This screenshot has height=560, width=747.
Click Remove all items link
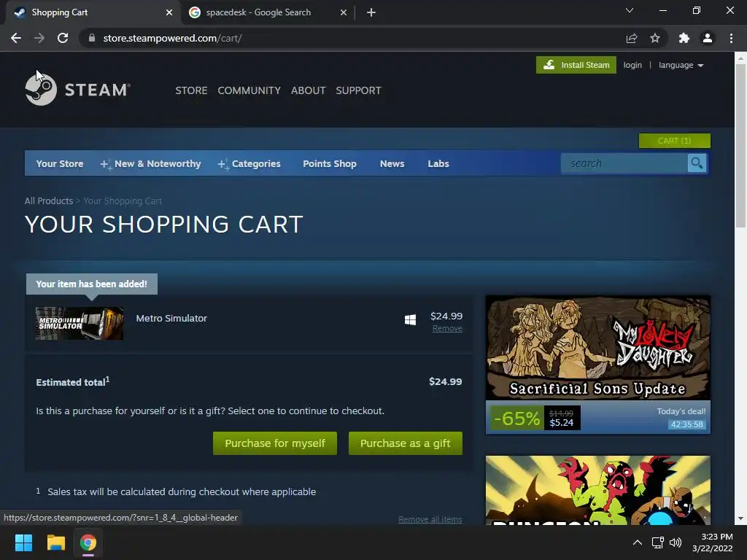pyautogui.click(x=430, y=519)
